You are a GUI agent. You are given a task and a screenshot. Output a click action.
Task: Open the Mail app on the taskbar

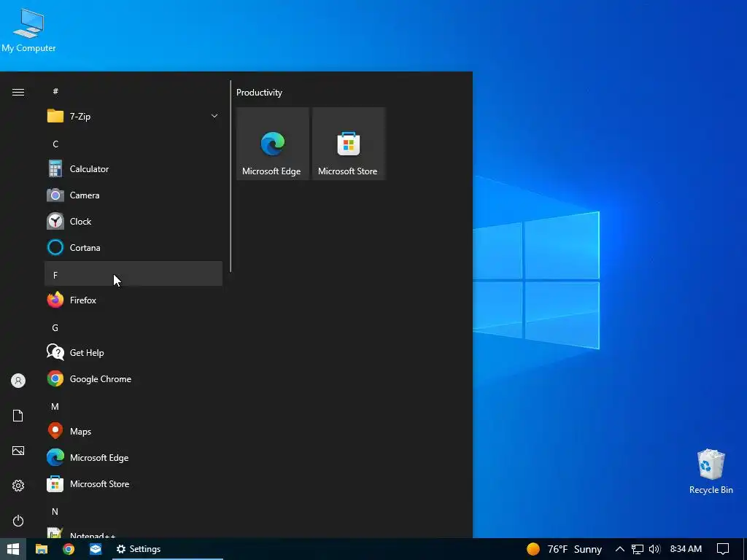96,549
